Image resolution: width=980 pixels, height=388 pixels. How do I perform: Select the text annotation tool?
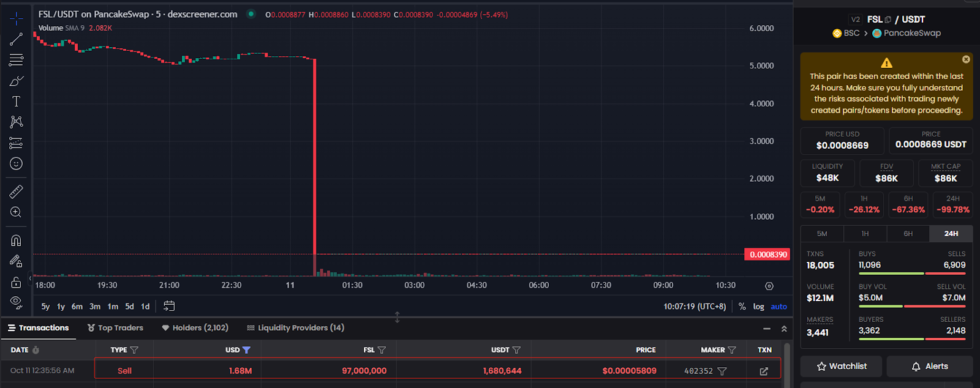[x=16, y=102]
